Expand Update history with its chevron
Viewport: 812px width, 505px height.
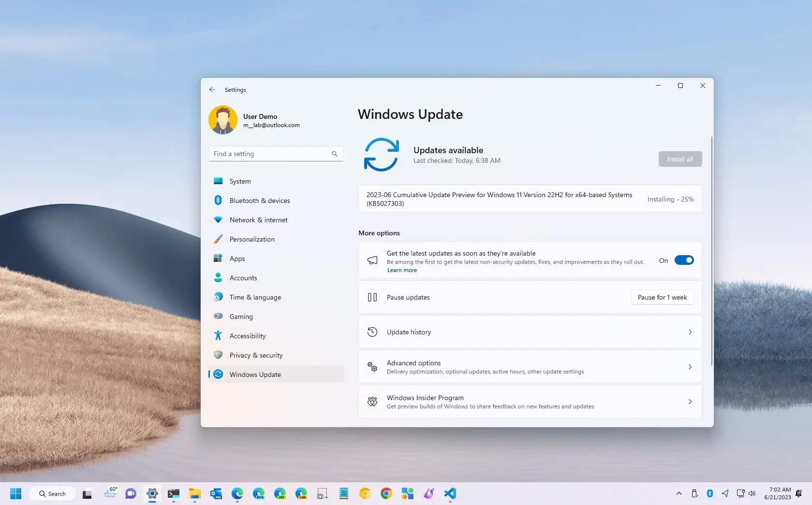[x=690, y=332]
